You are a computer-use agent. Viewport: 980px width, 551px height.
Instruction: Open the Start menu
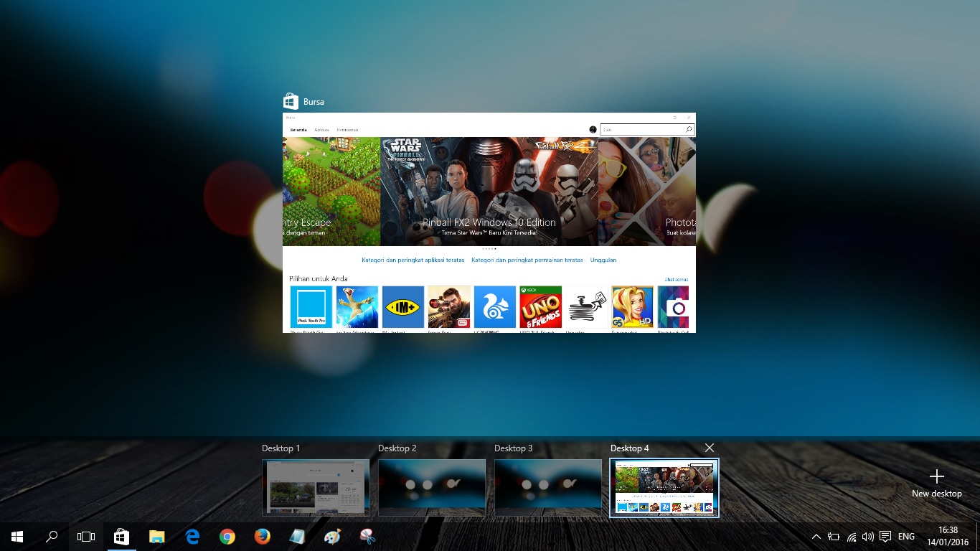tap(17, 537)
